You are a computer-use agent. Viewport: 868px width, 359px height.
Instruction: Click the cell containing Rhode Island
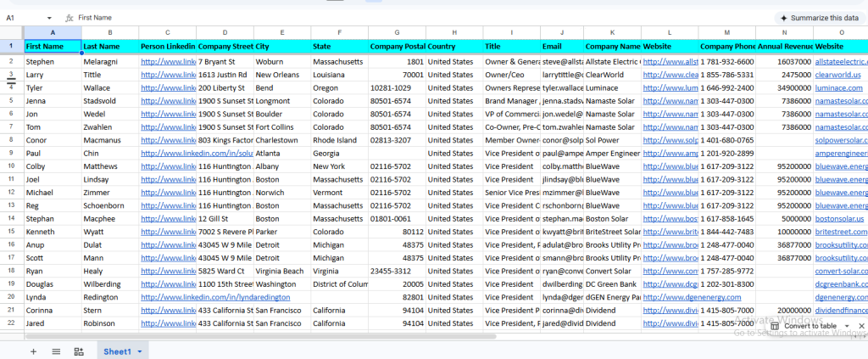point(339,140)
